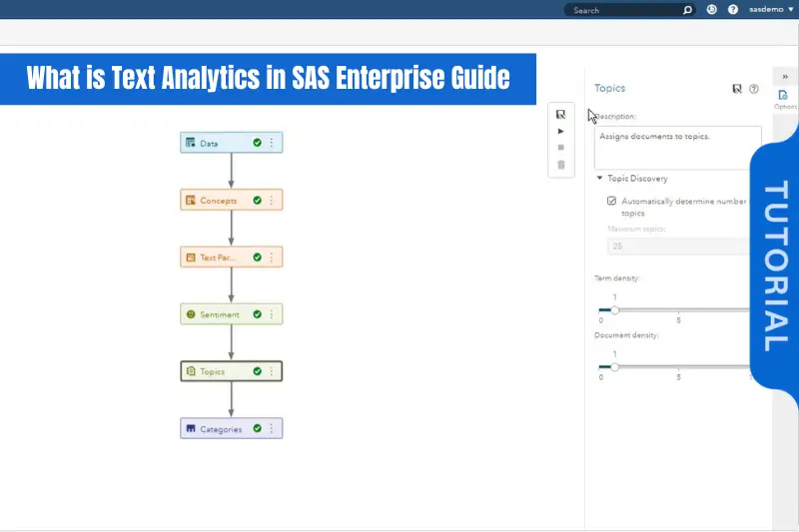This screenshot has width=799, height=532.
Task: Adjust the Document density slider handle
Action: pyautogui.click(x=615, y=367)
